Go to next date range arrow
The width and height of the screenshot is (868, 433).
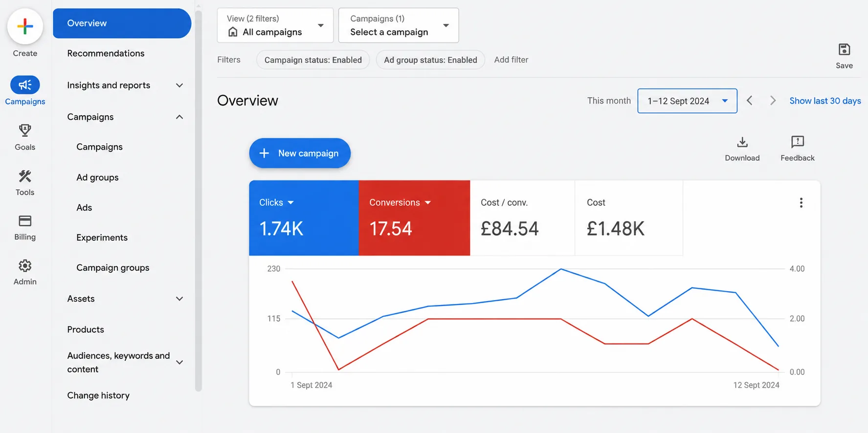[x=773, y=101]
